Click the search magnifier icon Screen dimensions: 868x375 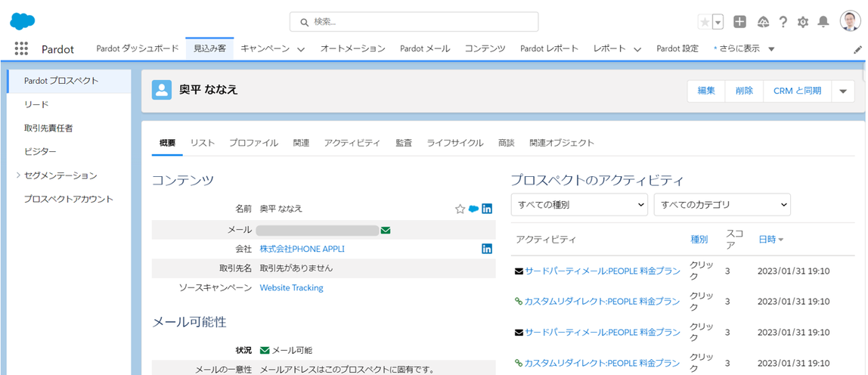[304, 22]
